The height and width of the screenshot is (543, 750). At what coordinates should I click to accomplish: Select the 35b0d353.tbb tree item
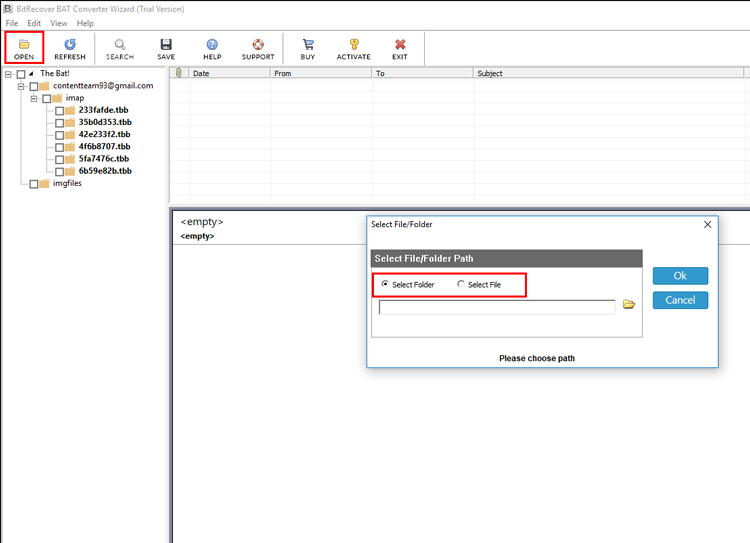[105, 122]
